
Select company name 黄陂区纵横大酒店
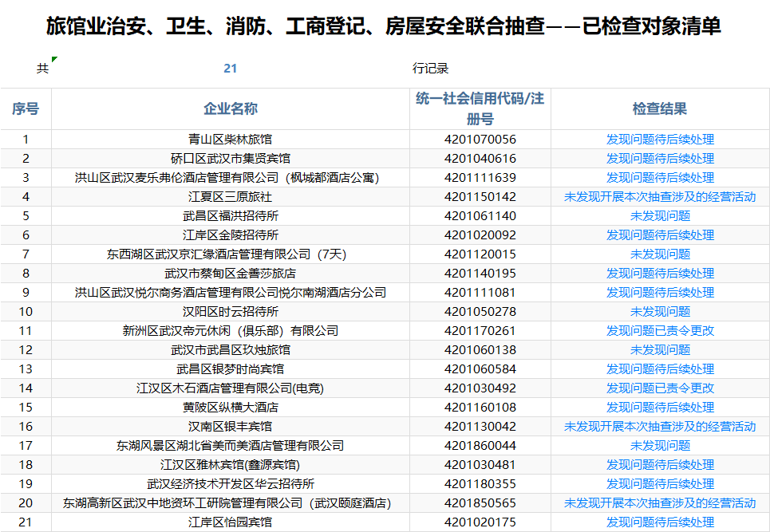231,408
